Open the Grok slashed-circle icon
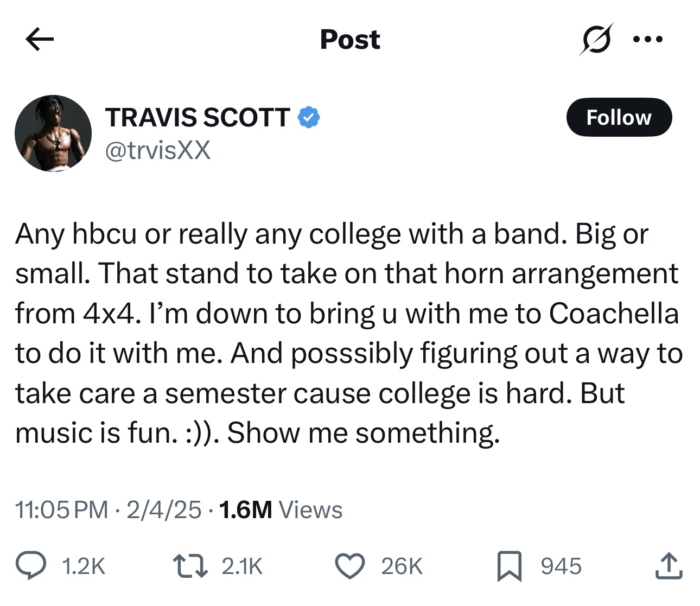This screenshot has width=700, height=606. pos(595,39)
